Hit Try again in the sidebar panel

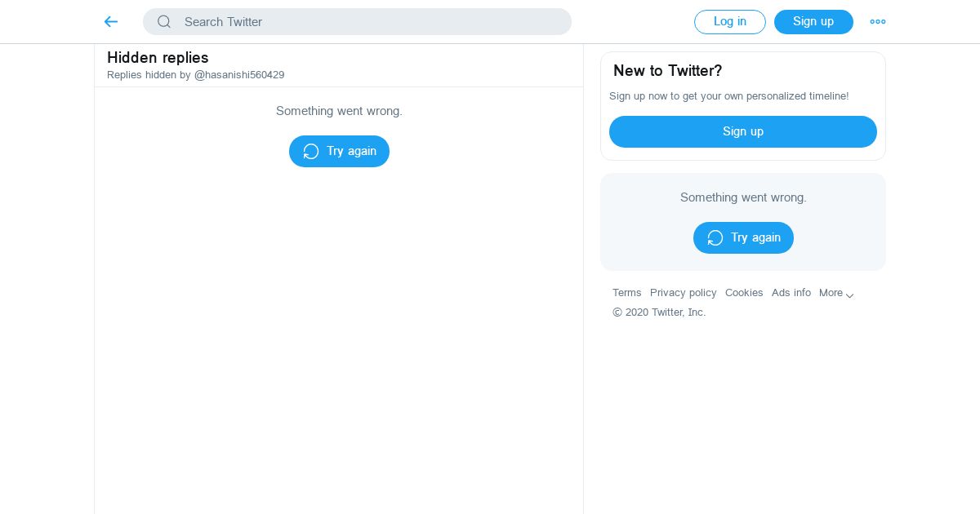pyautogui.click(x=743, y=237)
